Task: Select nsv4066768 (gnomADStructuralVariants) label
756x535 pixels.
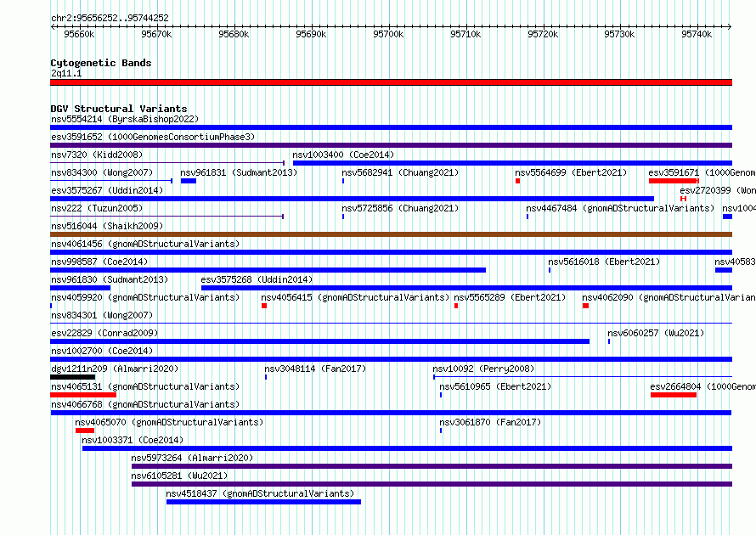Action: click(x=145, y=404)
